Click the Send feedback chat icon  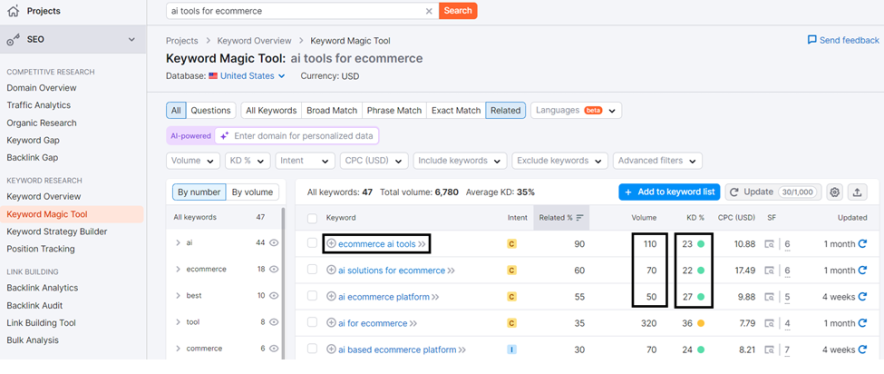click(x=812, y=40)
